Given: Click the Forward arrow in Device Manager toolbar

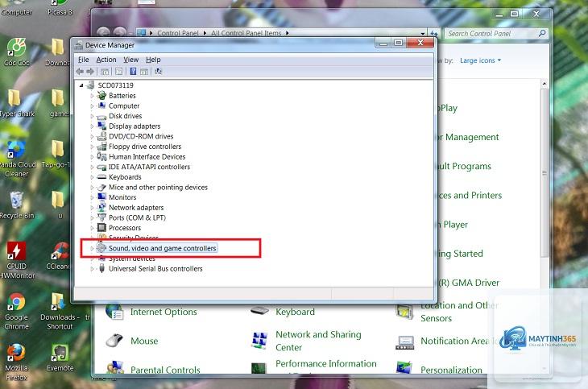Looking at the screenshot, I should tap(90, 71).
